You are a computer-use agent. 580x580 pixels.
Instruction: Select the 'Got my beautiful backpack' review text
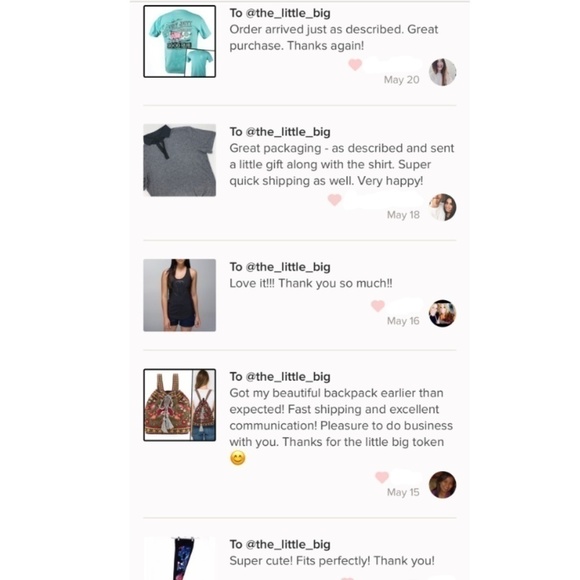(341, 425)
